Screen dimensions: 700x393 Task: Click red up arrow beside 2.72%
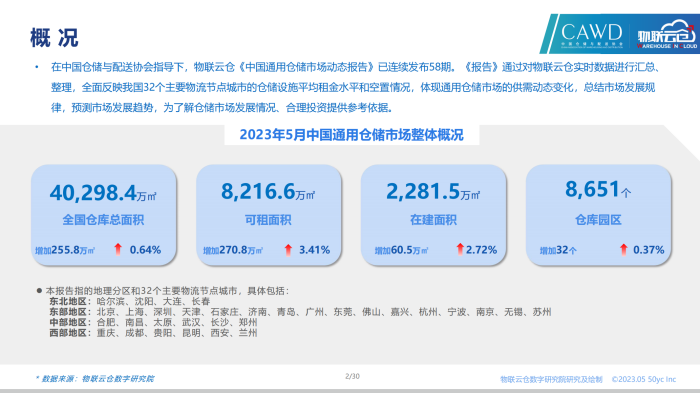point(460,249)
